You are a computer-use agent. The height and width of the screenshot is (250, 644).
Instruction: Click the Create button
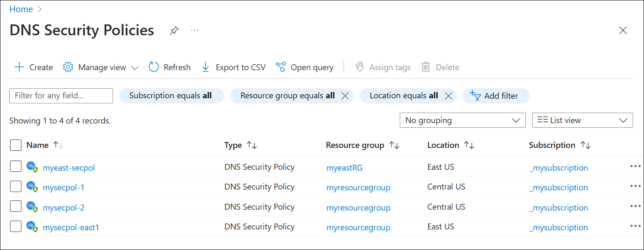pyautogui.click(x=33, y=67)
